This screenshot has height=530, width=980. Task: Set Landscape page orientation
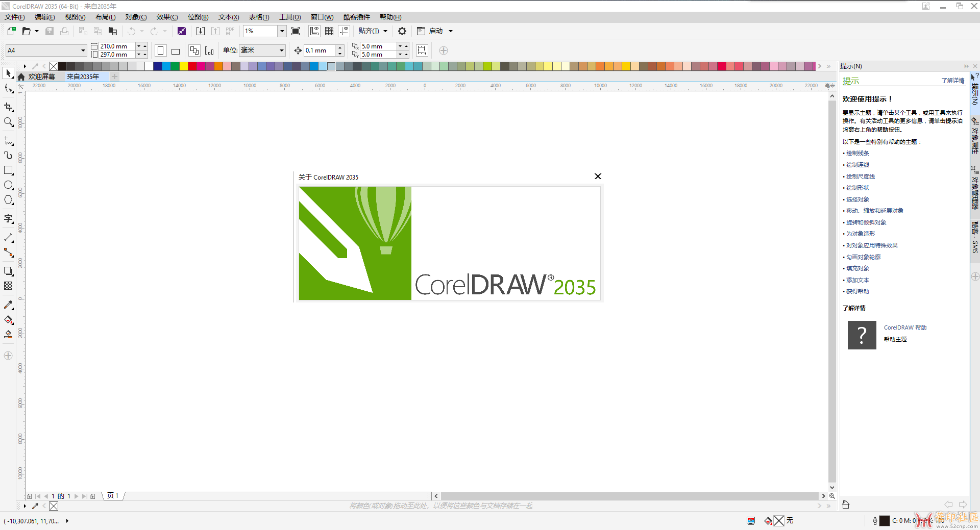[176, 51]
